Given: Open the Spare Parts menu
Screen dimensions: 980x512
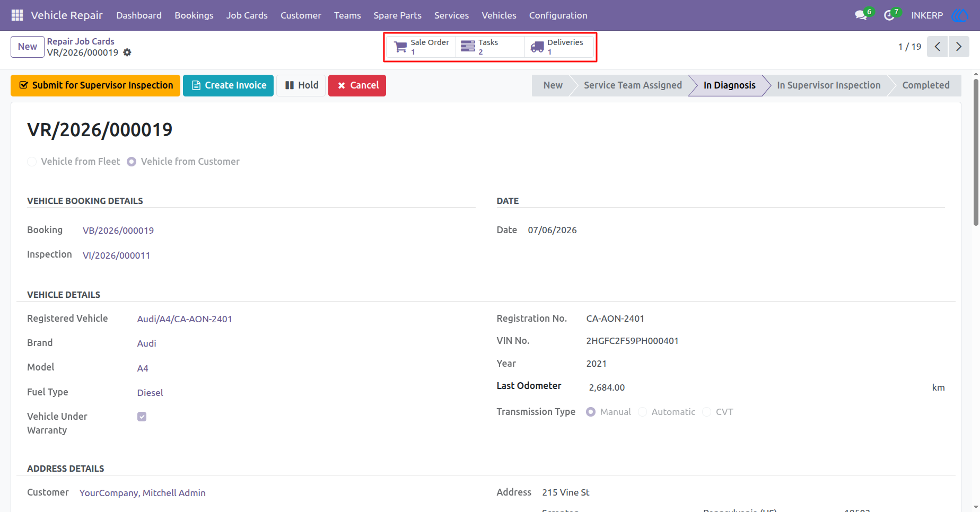Looking at the screenshot, I should pyautogui.click(x=397, y=15).
